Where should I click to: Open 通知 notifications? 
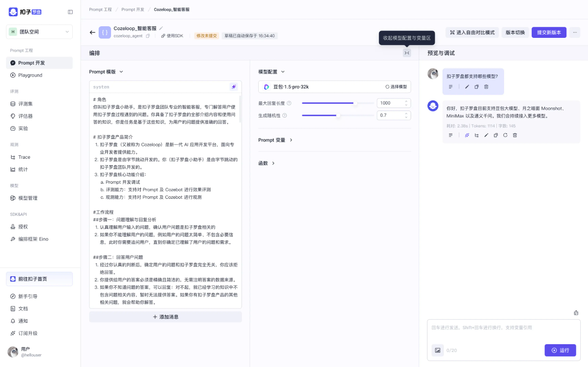pos(39,321)
